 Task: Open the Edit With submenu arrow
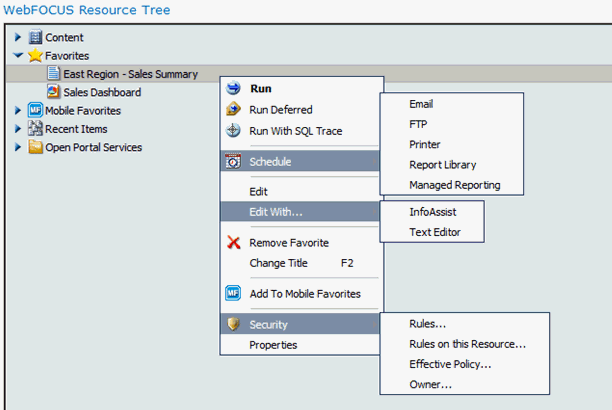point(374,212)
